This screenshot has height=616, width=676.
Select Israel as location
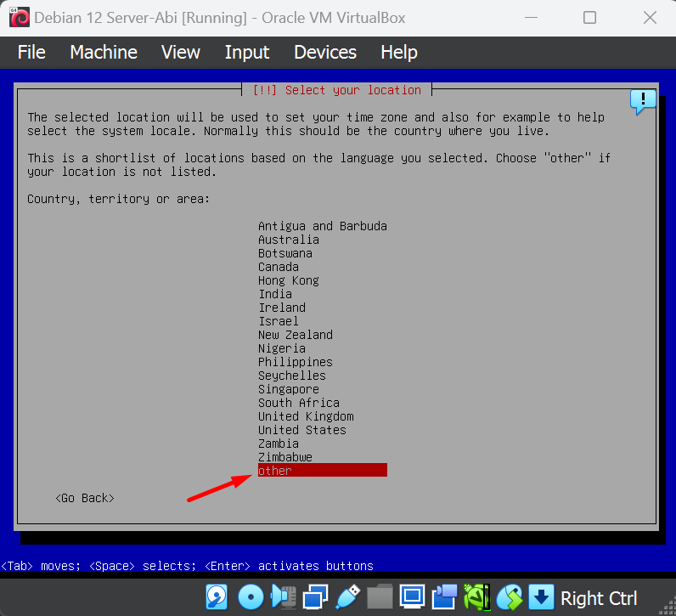(323, 321)
